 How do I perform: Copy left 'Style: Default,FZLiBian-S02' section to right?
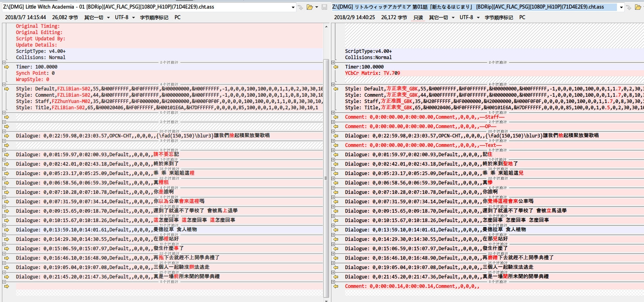[x=7, y=89]
